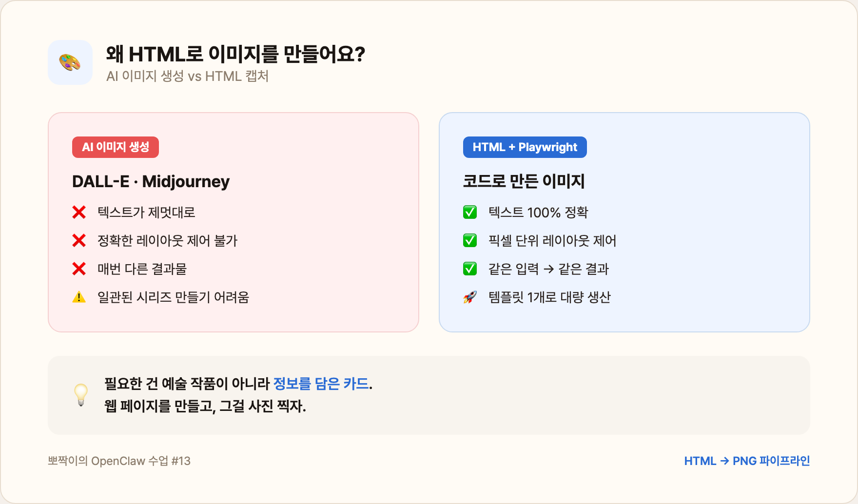Click the paint palette icon in header
This screenshot has height=504, width=858.
(70, 62)
